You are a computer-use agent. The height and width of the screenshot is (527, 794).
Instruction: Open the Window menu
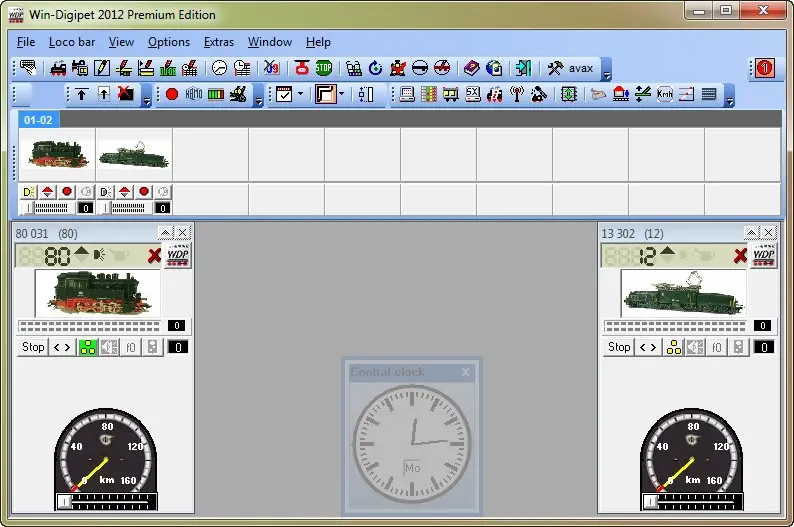(269, 42)
